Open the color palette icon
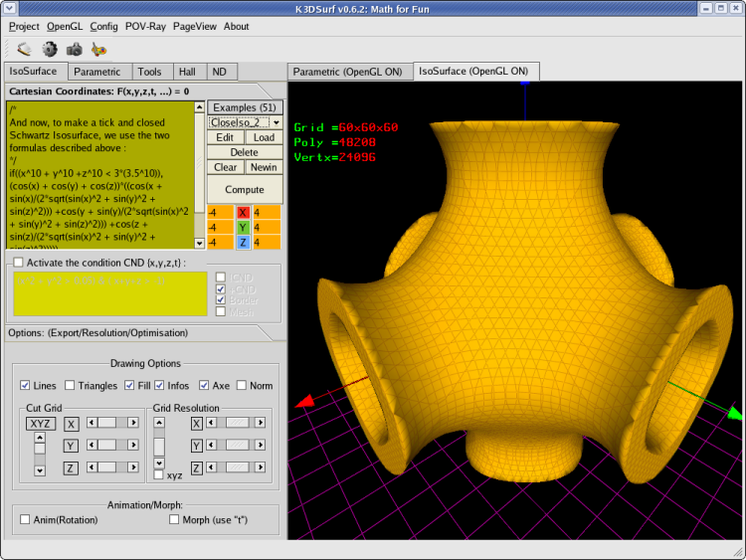 [98, 48]
